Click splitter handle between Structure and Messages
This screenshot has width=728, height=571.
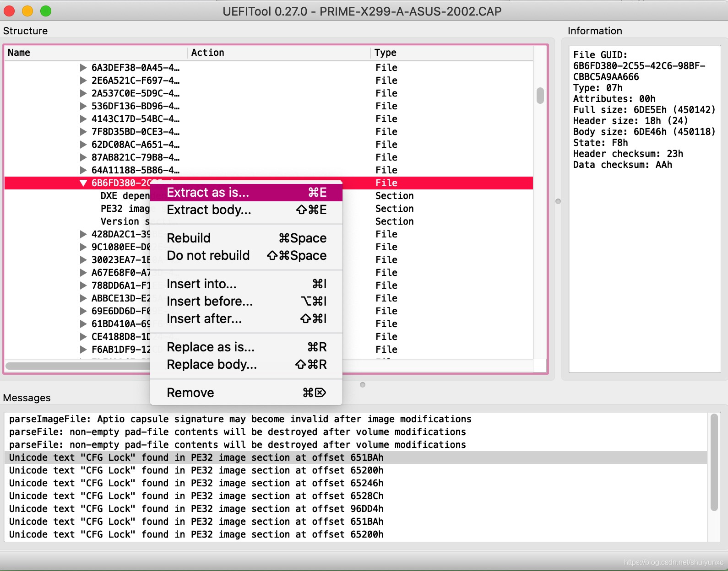(363, 385)
